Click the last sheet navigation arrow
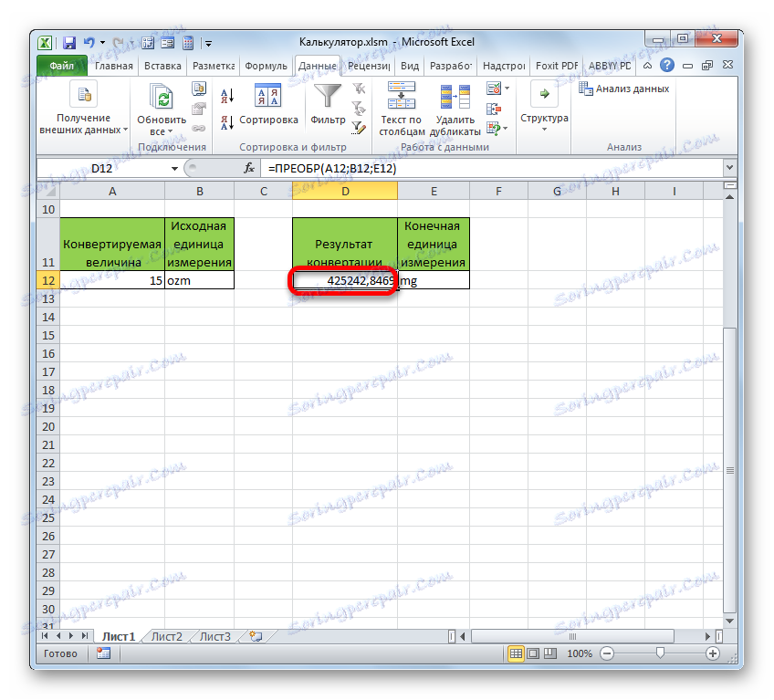Image resolution: width=774 pixels, height=700 pixels. tap(85, 636)
